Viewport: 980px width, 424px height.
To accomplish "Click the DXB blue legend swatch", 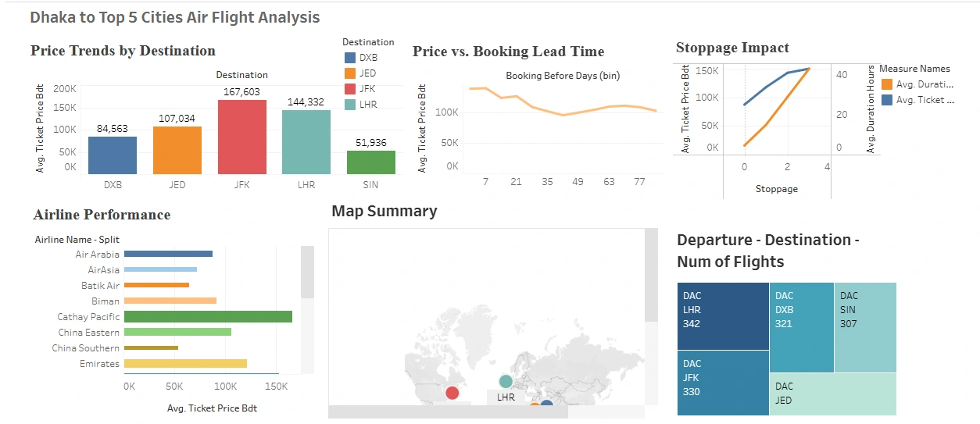I will coord(349,58).
